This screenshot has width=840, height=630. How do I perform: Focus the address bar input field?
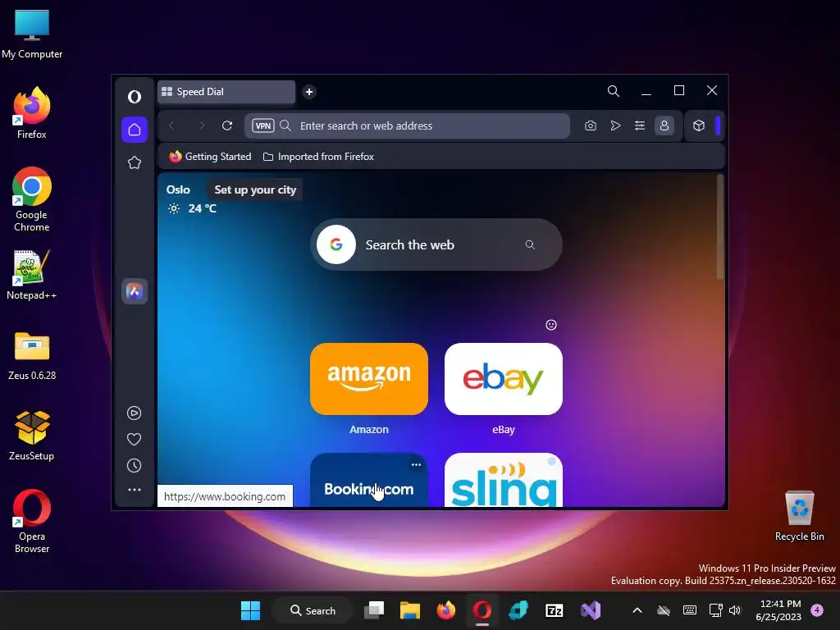(x=407, y=126)
